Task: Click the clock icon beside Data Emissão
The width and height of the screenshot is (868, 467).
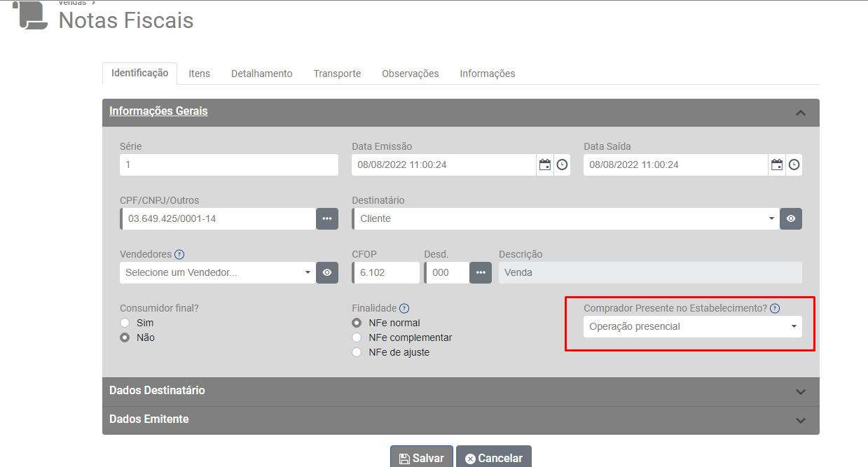Action: (x=562, y=165)
